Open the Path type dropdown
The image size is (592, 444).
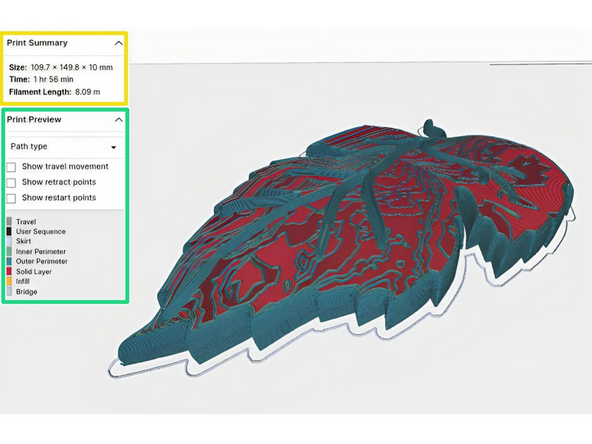pos(65,147)
